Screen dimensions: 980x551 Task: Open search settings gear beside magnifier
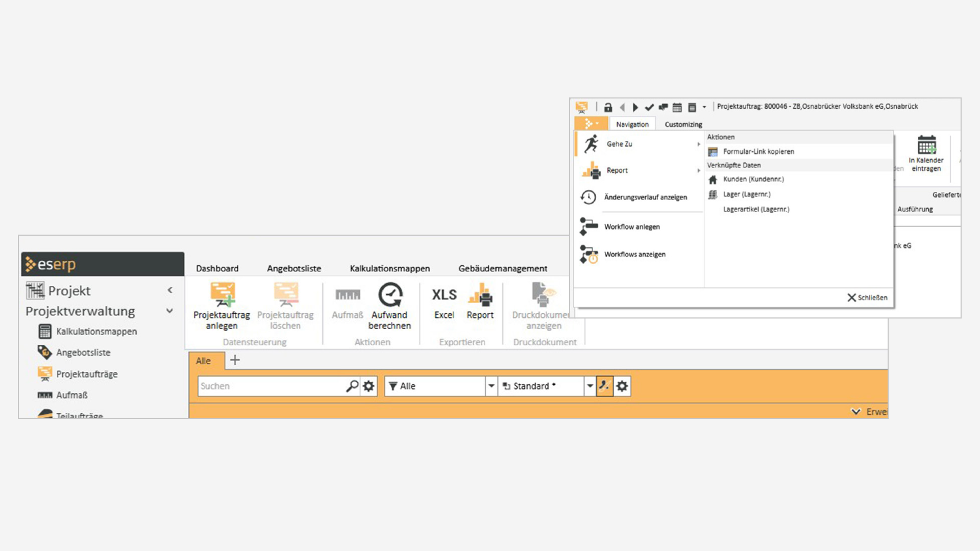pyautogui.click(x=369, y=386)
